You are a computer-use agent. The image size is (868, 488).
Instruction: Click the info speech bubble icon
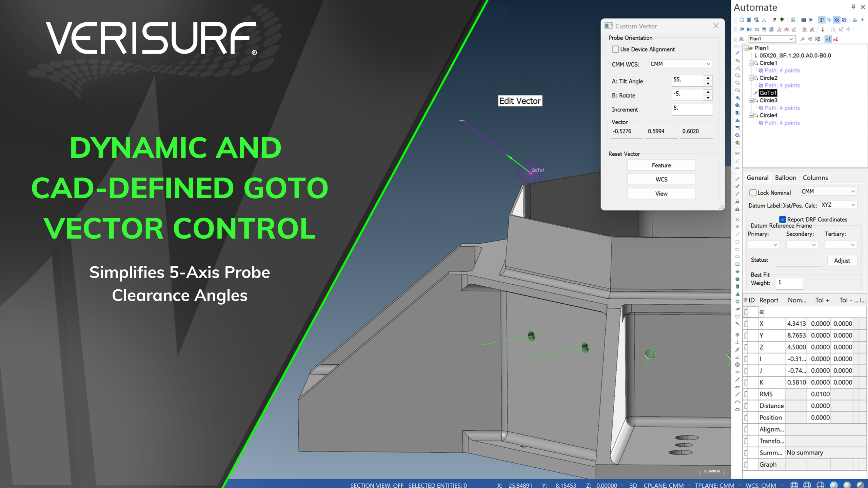click(742, 29)
